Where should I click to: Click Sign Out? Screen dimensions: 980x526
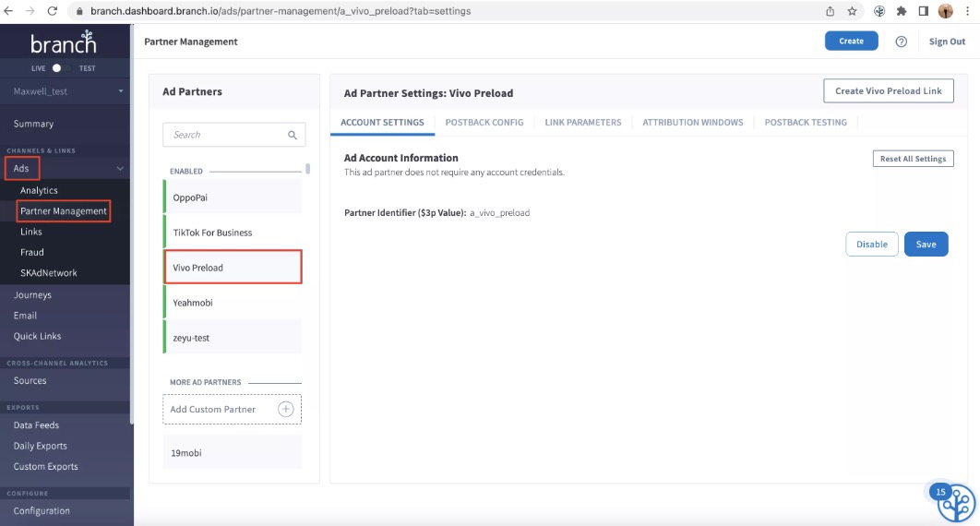[x=947, y=42]
